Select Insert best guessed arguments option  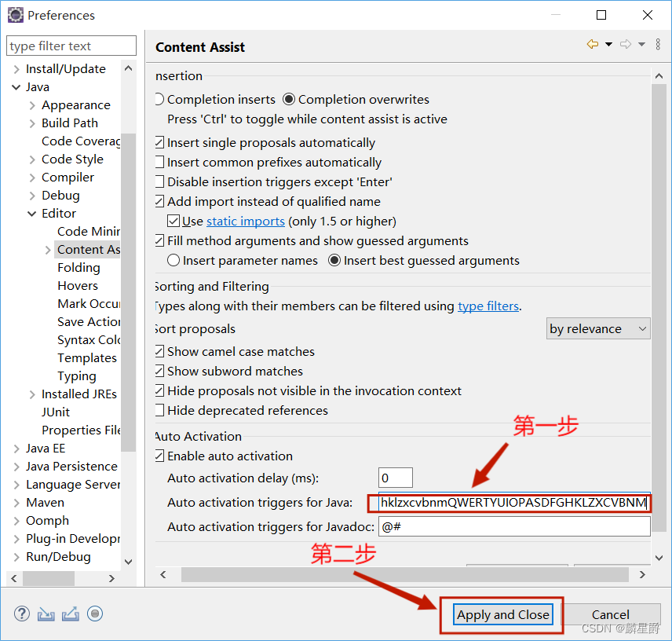(x=334, y=260)
